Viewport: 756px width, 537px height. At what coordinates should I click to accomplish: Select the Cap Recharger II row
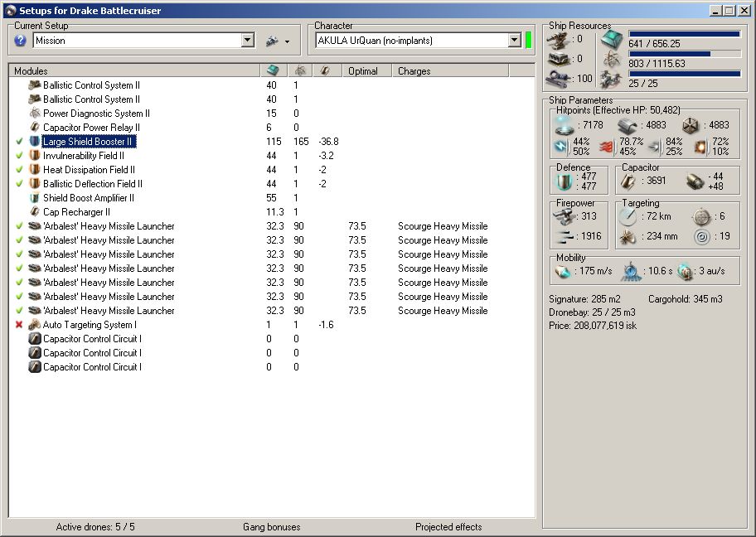[x=271, y=212]
